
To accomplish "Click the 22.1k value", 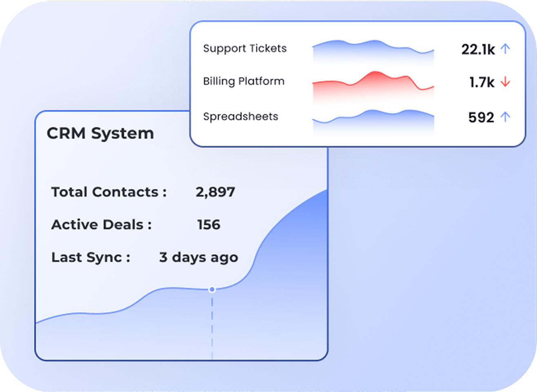I will click(x=477, y=50).
